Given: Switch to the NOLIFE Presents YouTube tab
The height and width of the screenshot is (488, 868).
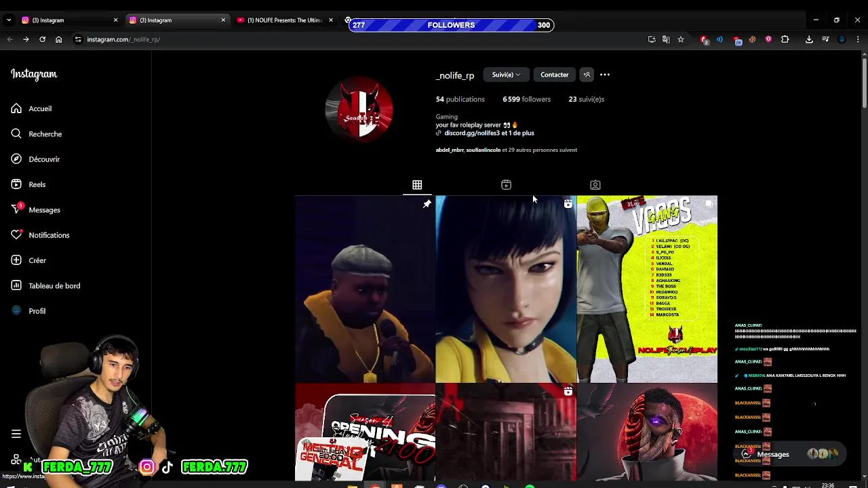Looking at the screenshot, I should 285,20.
